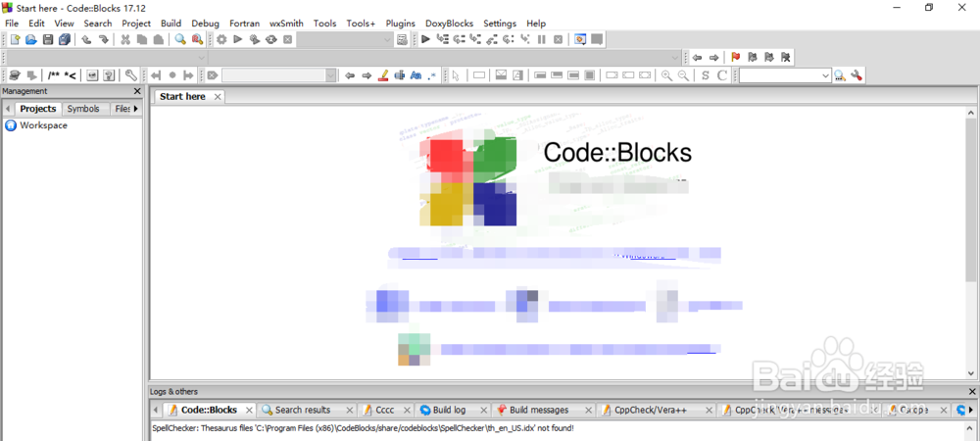The image size is (980, 441).
Task: Toggle bookmark with the red flag icon
Action: coord(736,58)
